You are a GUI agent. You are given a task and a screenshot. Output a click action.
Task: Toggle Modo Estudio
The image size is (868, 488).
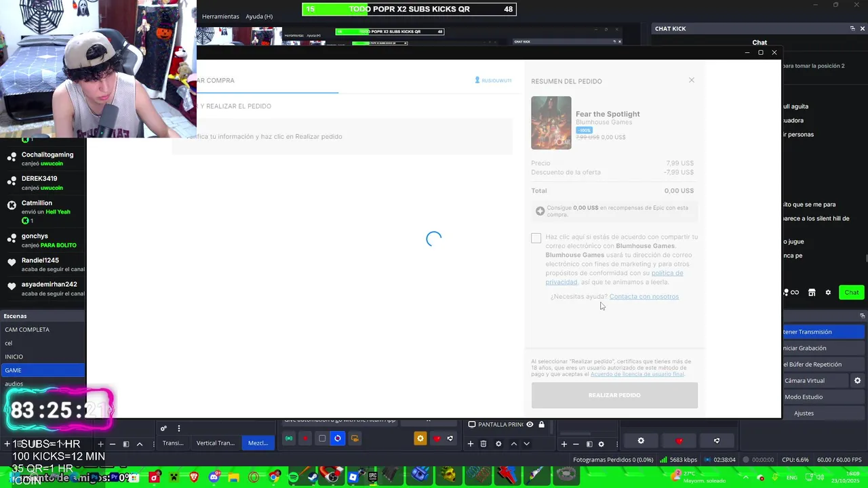pyautogui.click(x=823, y=396)
